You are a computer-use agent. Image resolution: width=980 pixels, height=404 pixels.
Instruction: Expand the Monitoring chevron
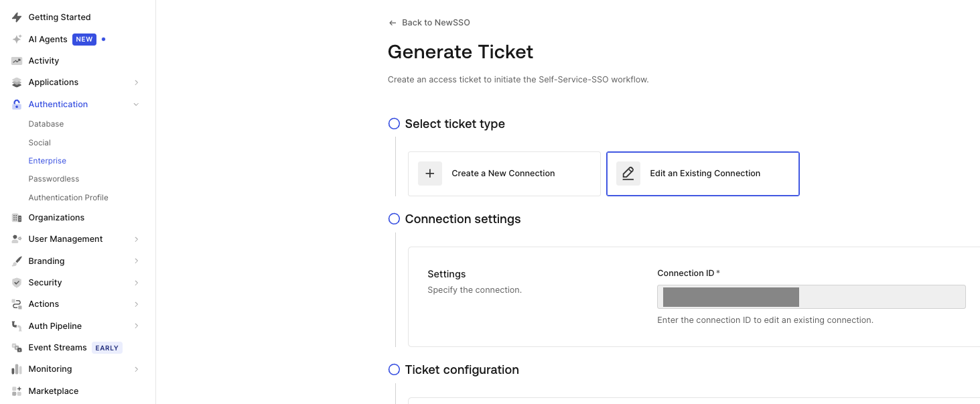(137, 369)
